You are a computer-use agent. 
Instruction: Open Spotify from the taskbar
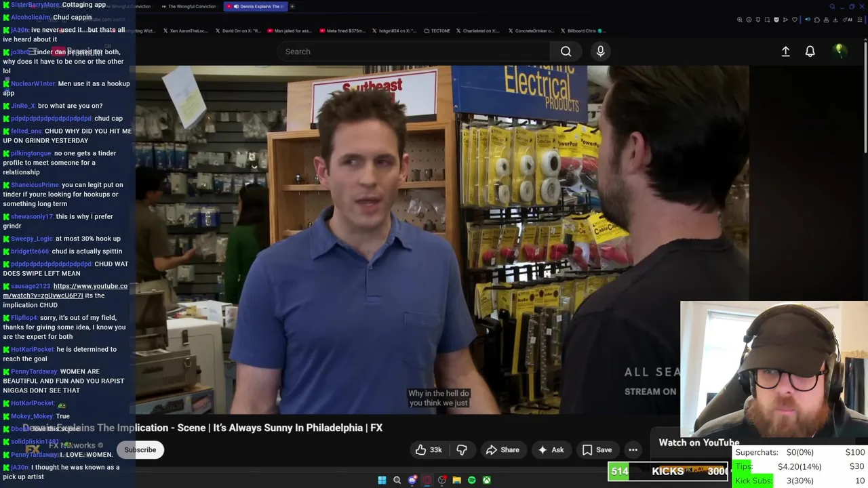tap(472, 480)
